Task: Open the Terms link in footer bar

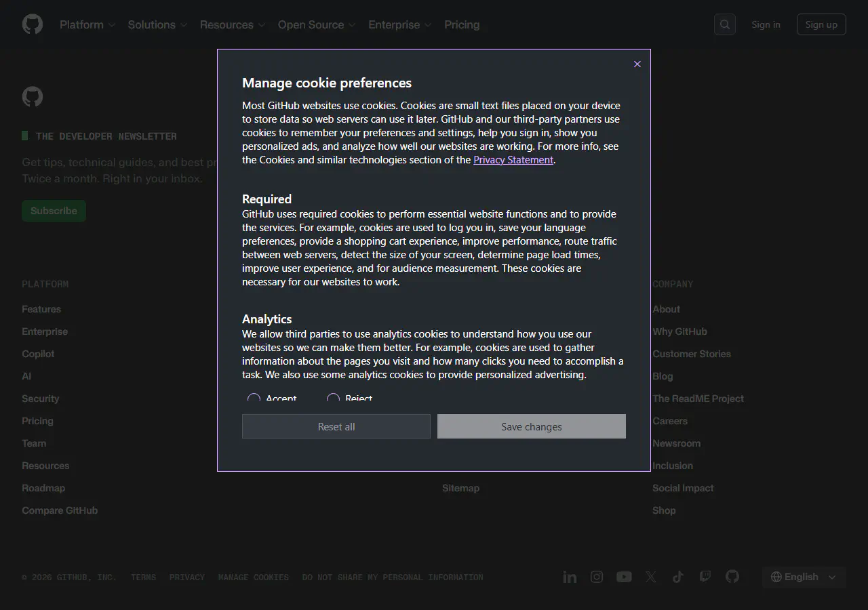Action: click(143, 577)
